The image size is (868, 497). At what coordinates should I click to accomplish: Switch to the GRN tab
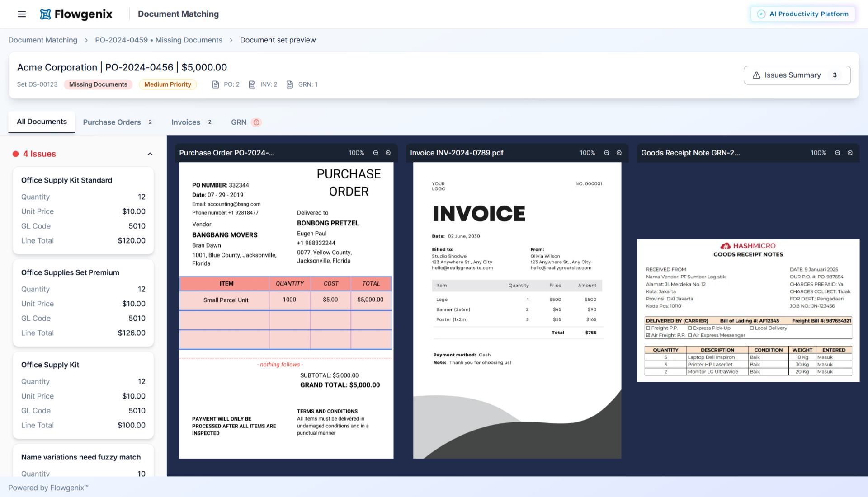click(x=246, y=122)
